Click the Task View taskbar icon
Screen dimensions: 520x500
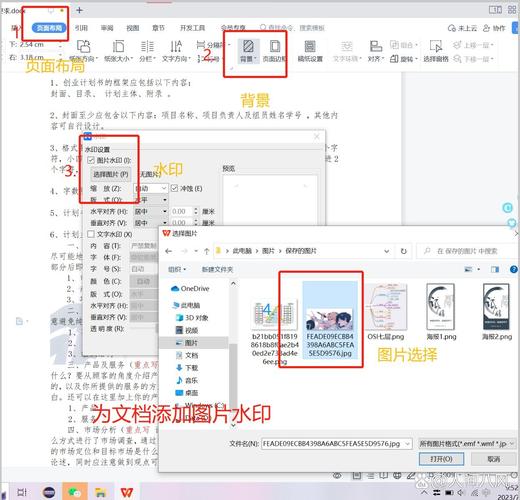[22, 492]
